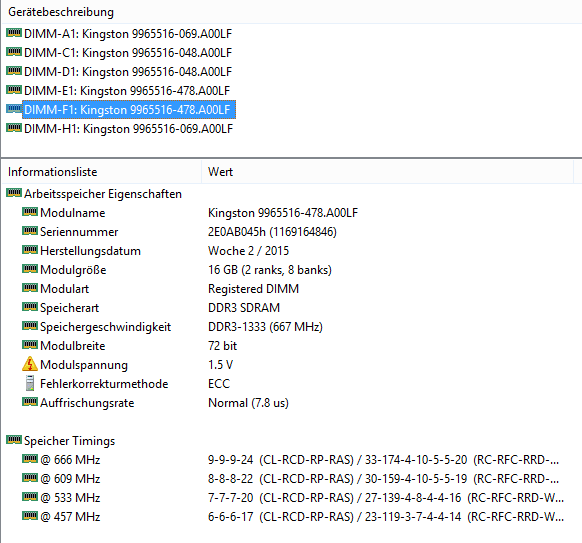Screen dimensions: 582x543
Task: Click the icon beside Modulbreite
Action: (30, 345)
